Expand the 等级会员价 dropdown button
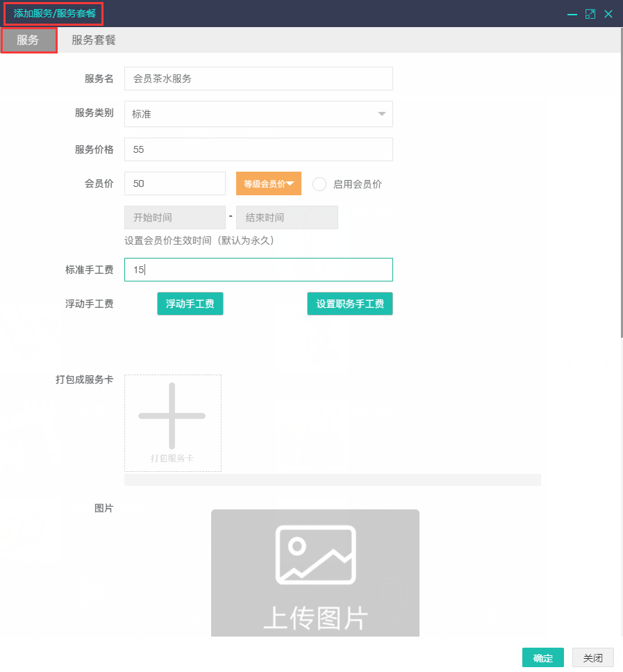This screenshot has height=672, width=623. pos(269,183)
